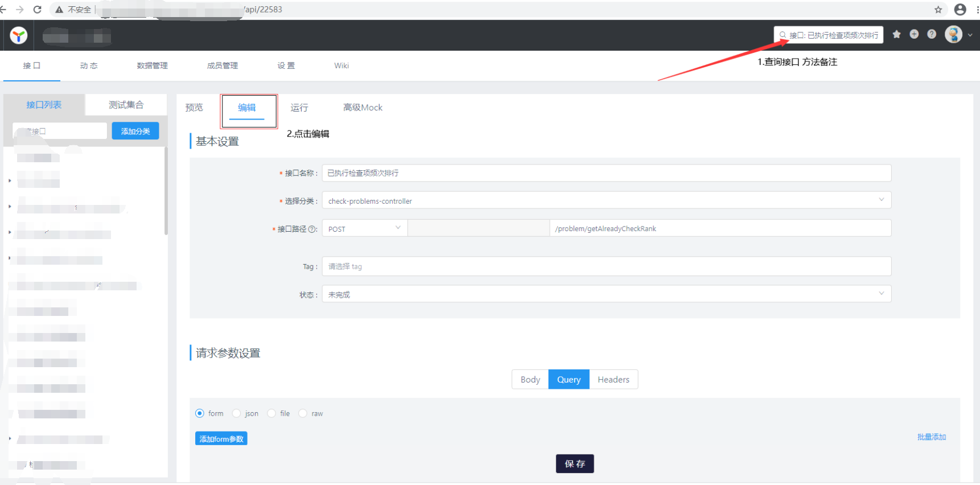Click the interface path input field

(x=720, y=228)
